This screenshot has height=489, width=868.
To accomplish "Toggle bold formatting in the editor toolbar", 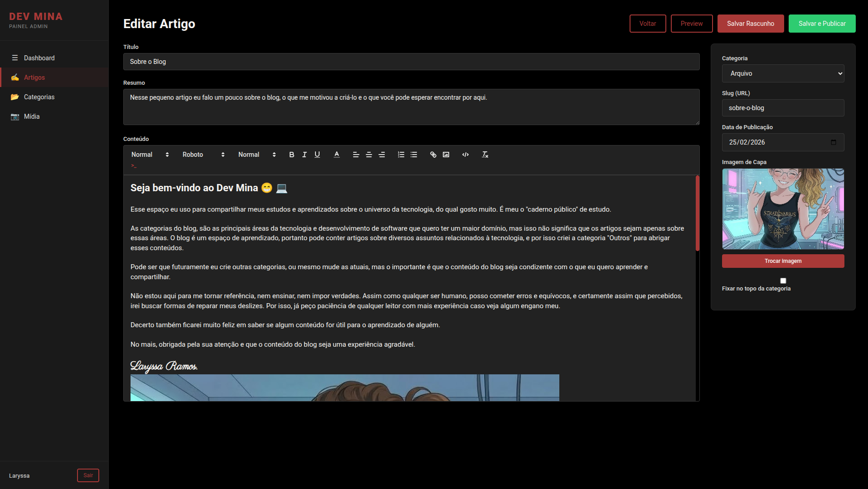I will [291, 155].
